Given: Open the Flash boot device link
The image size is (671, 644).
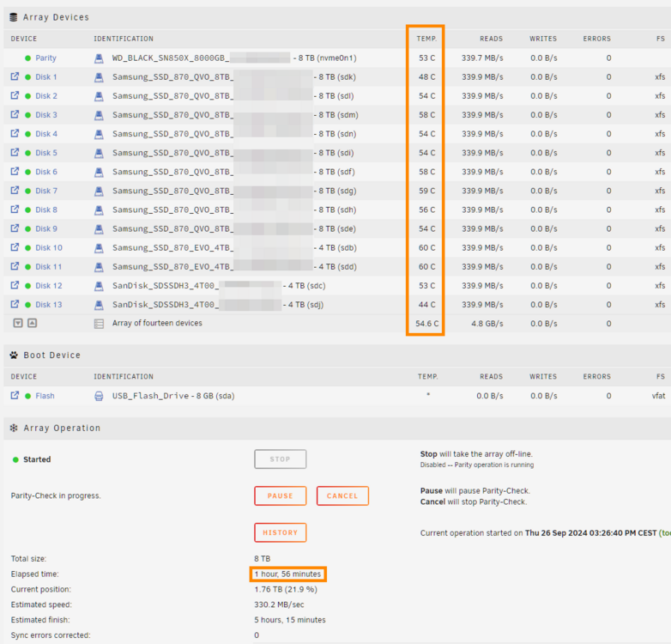Looking at the screenshot, I should pyautogui.click(x=45, y=396).
